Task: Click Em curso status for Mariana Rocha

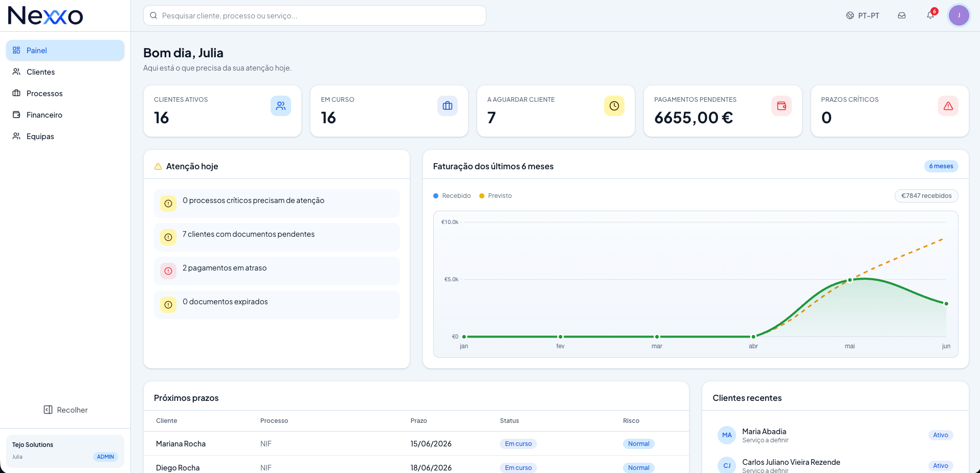Action: [x=518, y=444]
